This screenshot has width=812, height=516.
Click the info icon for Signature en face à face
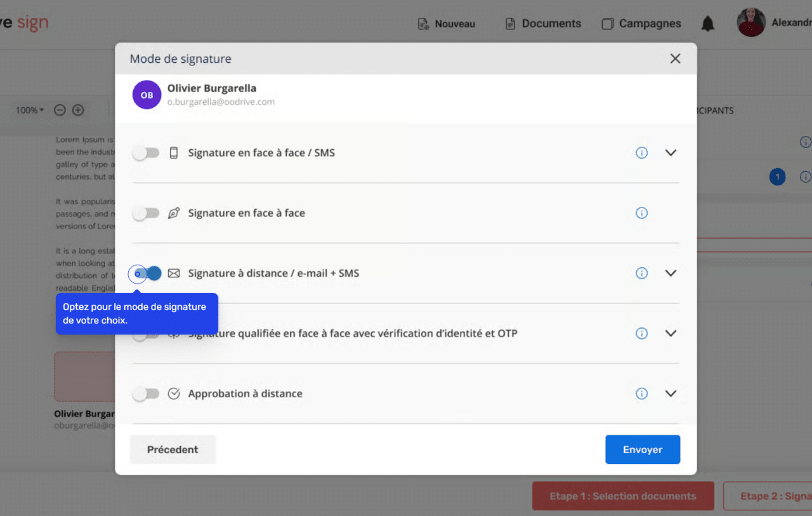[x=641, y=213]
